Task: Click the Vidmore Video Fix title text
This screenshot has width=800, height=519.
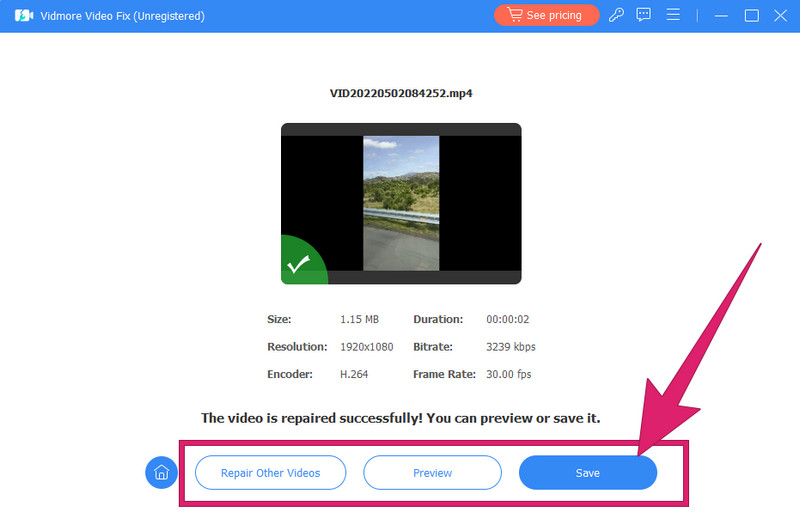Action: (x=122, y=16)
